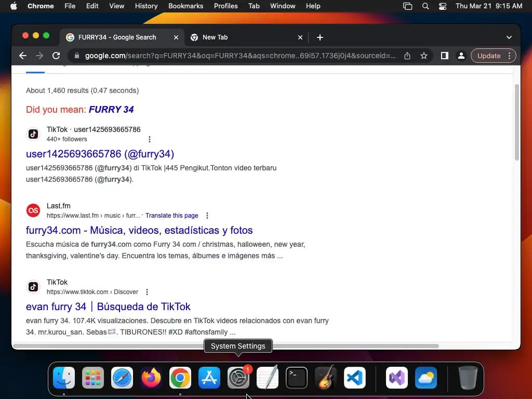Open the cloud weather app in Dock

coord(426,378)
